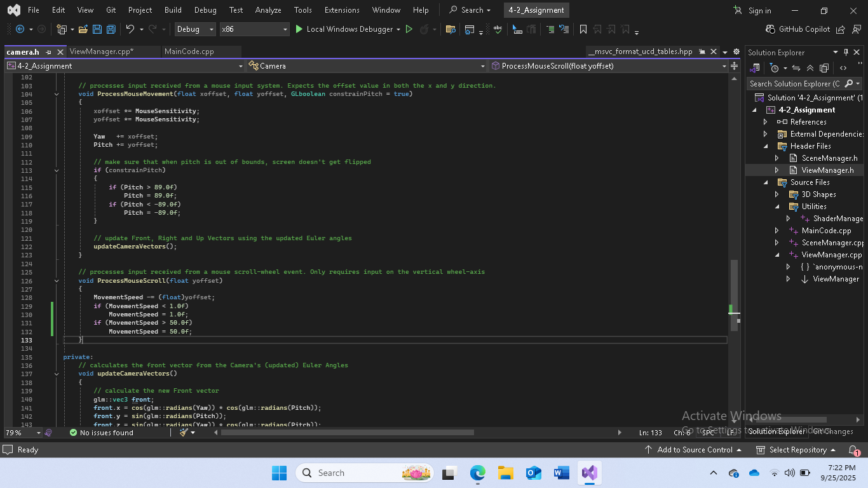Open editor tab settings gear

736,52
